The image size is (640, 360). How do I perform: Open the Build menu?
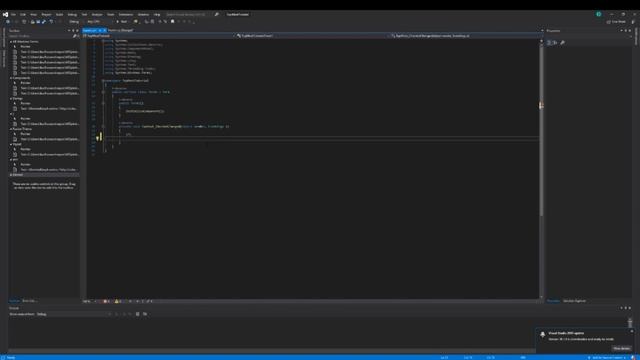[60, 14]
